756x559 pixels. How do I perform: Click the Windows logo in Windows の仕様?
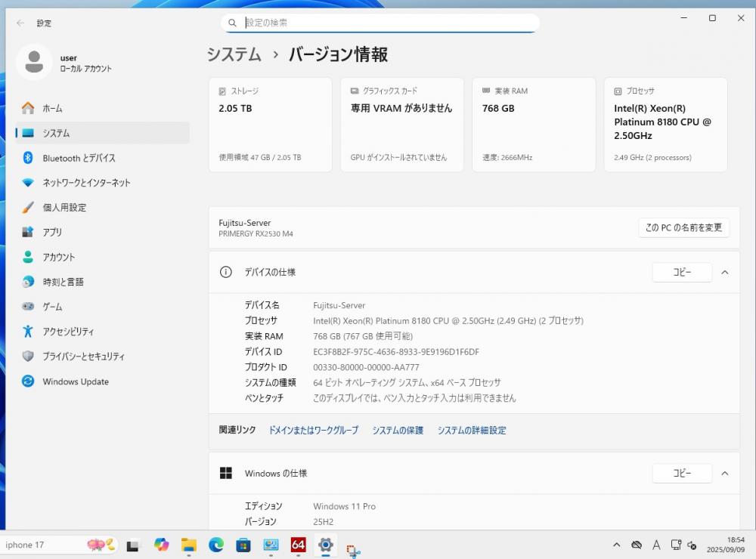[x=225, y=473]
